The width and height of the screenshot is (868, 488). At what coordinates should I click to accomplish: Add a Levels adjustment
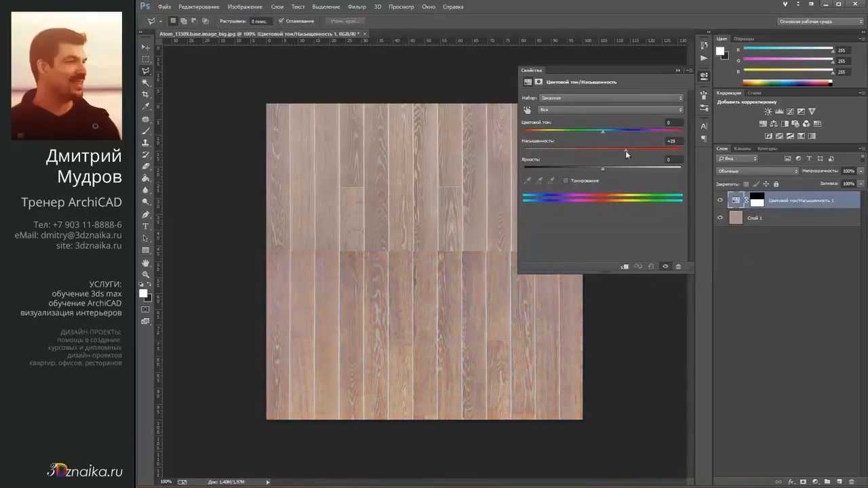pos(779,111)
